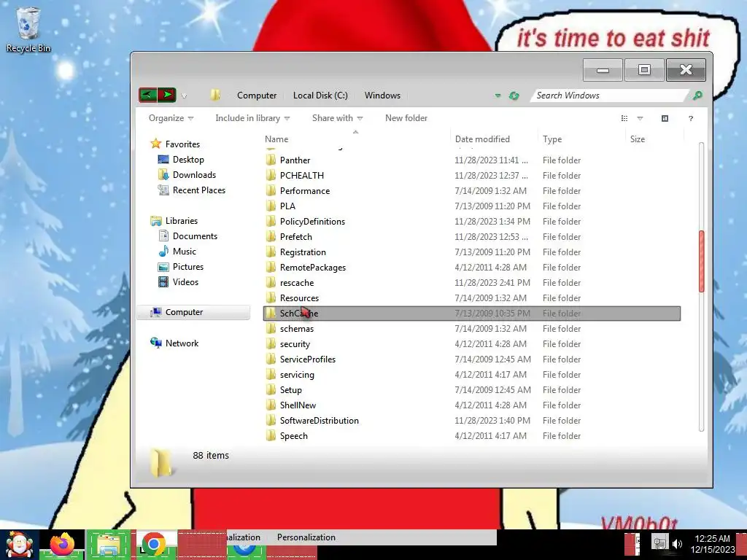The image size is (747, 560).
Task: Refresh the folder with the refresh icon
Action: click(x=514, y=96)
